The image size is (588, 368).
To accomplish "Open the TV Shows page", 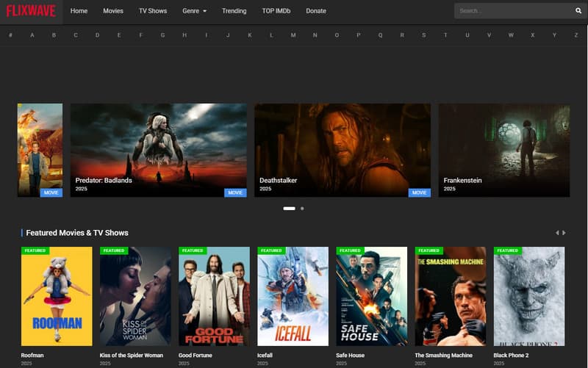I will (x=153, y=11).
